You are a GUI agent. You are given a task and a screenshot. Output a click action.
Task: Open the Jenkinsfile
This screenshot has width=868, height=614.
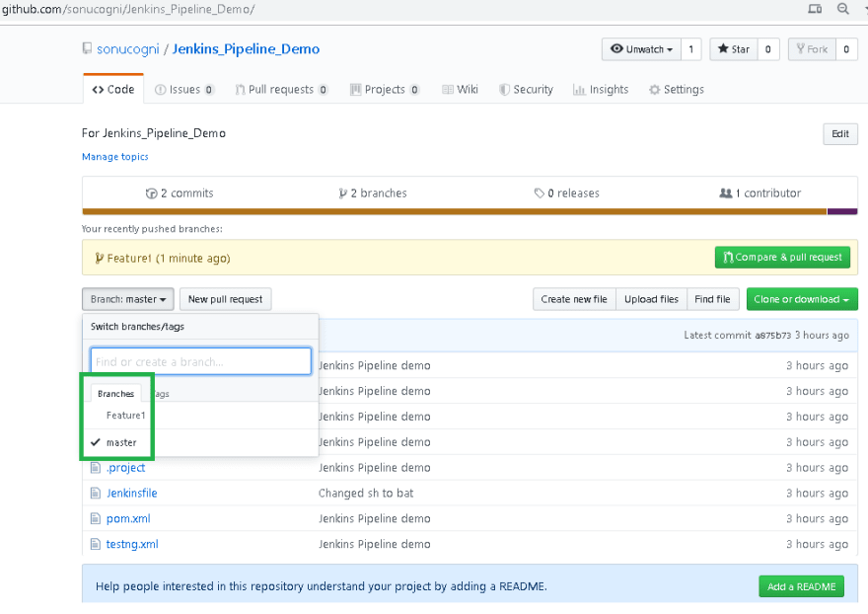click(x=132, y=494)
